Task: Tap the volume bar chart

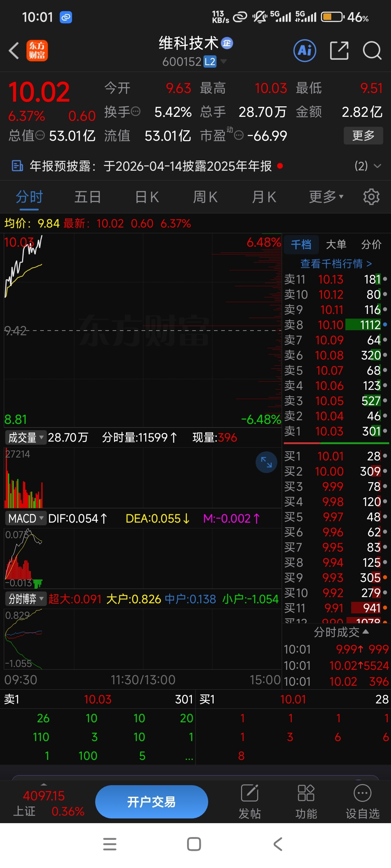Action: tap(143, 478)
